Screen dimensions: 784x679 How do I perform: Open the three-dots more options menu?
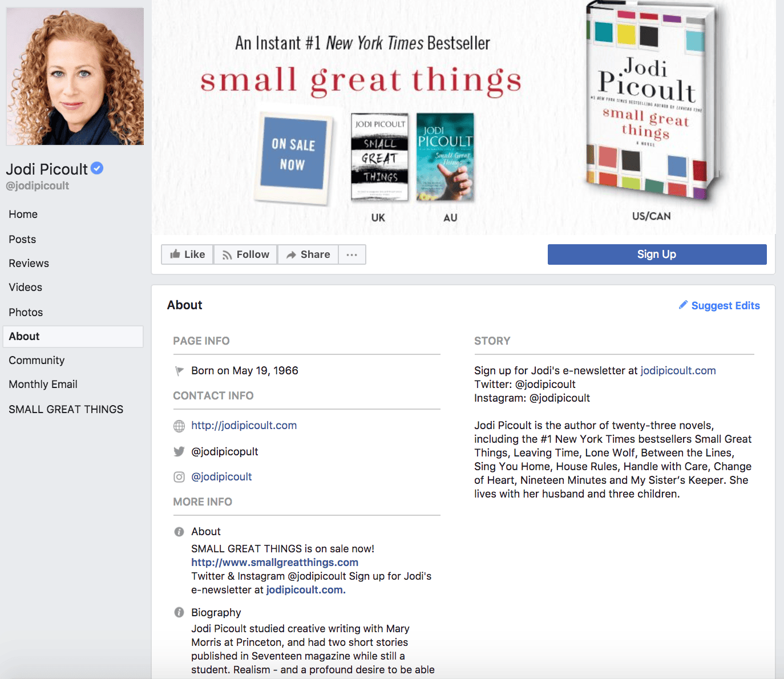tap(352, 254)
